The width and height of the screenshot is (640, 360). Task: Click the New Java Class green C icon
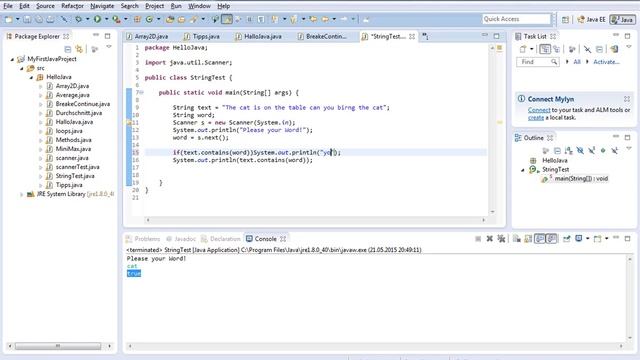tap(149, 19)
